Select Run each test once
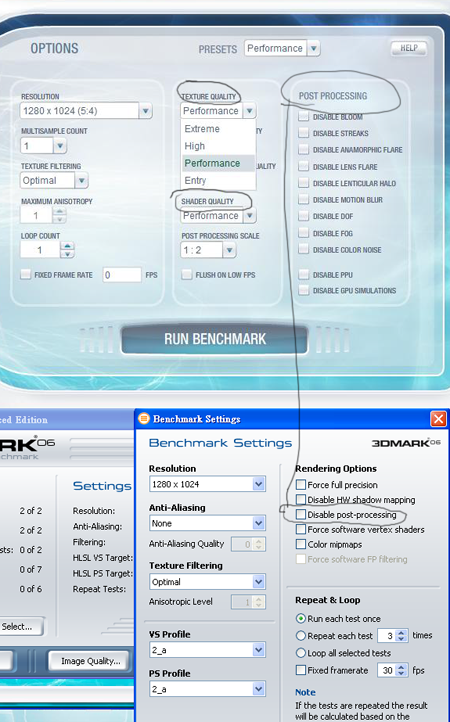The height and width of the screenshot is (722, 450). 301,618
